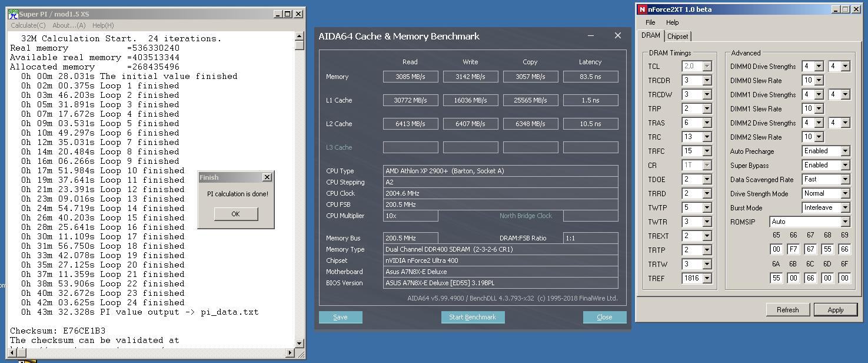Open ROMSIP Auto dropdown
The image size is (868, 363).
tap(845, 222)
